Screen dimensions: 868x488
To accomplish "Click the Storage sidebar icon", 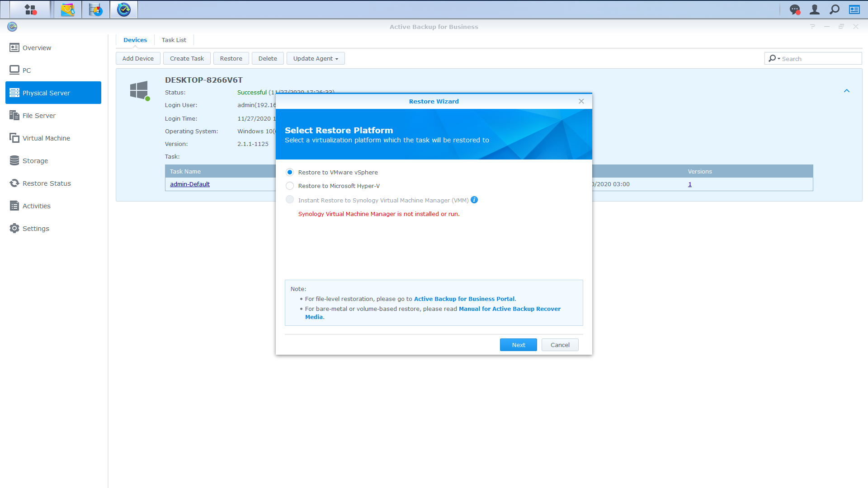I will pyautogui.click(x=14, y=160).
